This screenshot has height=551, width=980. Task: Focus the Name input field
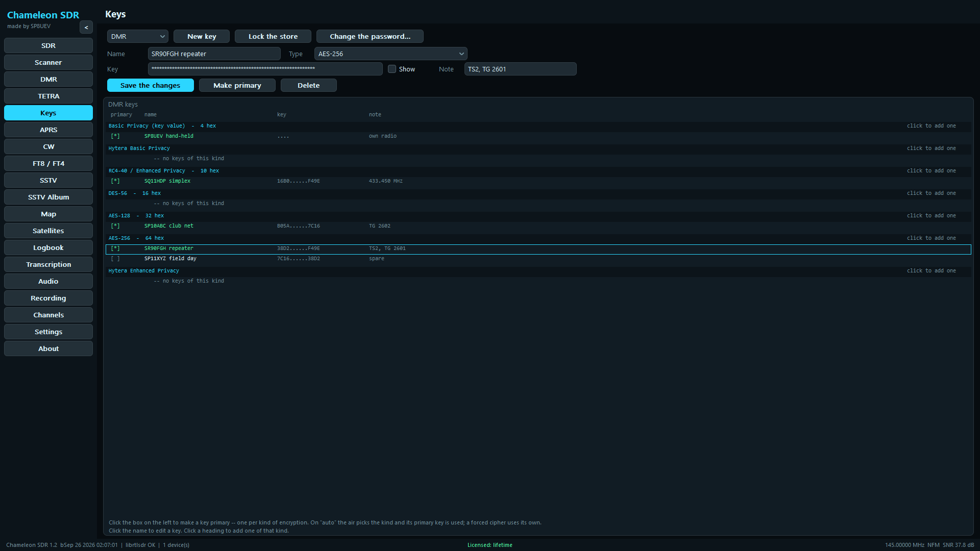pos(214,54)
